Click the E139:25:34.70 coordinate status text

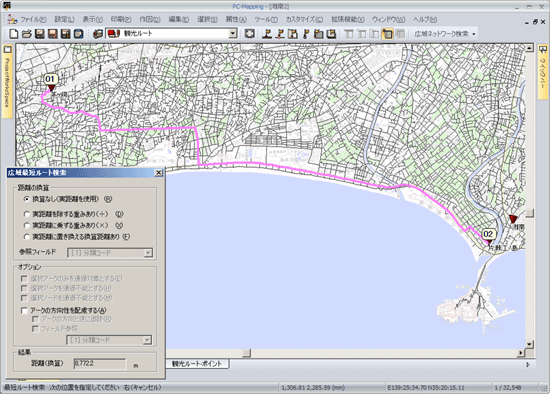point(425,388)
